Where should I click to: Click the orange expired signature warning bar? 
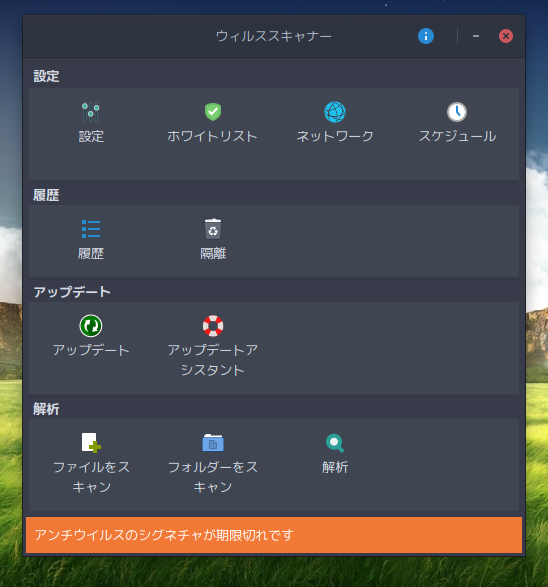pos(274,535)
